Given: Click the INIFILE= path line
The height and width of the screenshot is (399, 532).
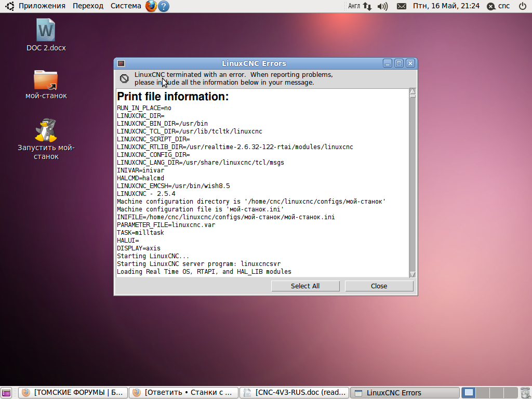Looking at the screenshot, I should (225, 217).
